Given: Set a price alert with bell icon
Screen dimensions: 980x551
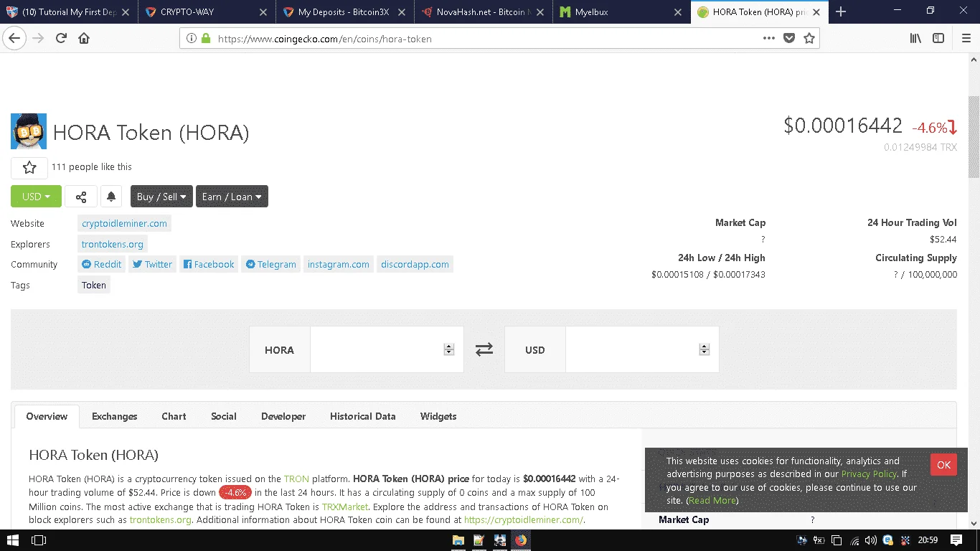Looking at the screenshot, I should coord(111,197).
